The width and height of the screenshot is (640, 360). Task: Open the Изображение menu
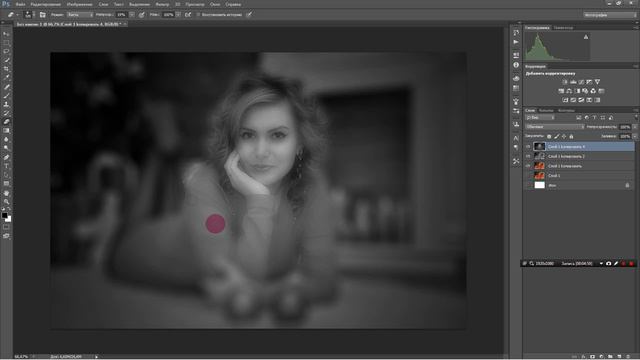pyautogui.click(x=80, y=4)
